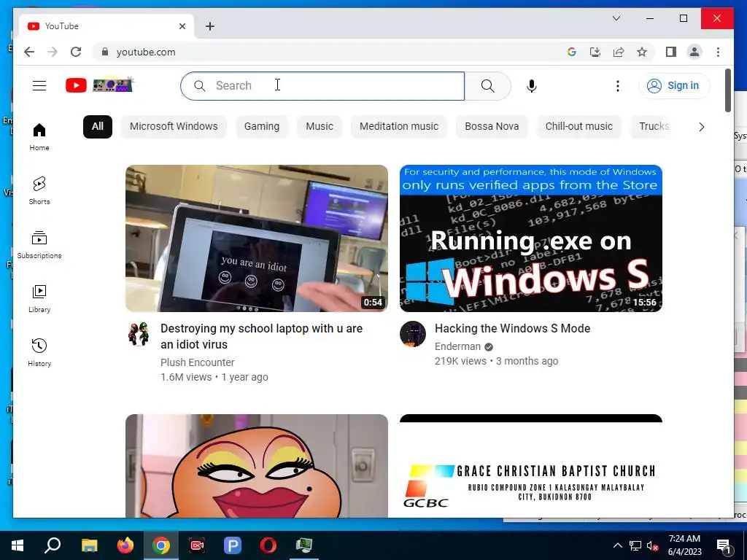Open Windows taskbar search
This screenshot has height=560, width=747.
(53, 545)
